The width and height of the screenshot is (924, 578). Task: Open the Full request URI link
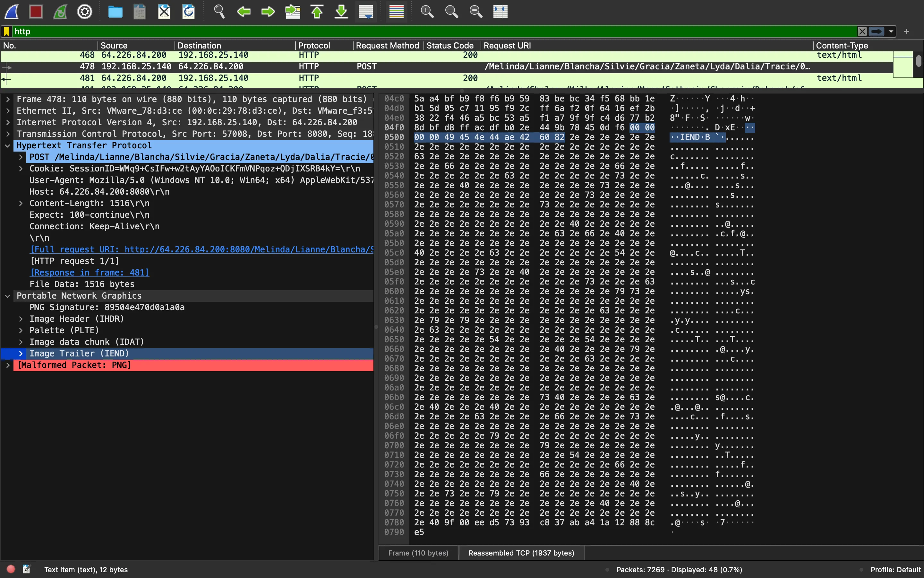click(201, 250)
